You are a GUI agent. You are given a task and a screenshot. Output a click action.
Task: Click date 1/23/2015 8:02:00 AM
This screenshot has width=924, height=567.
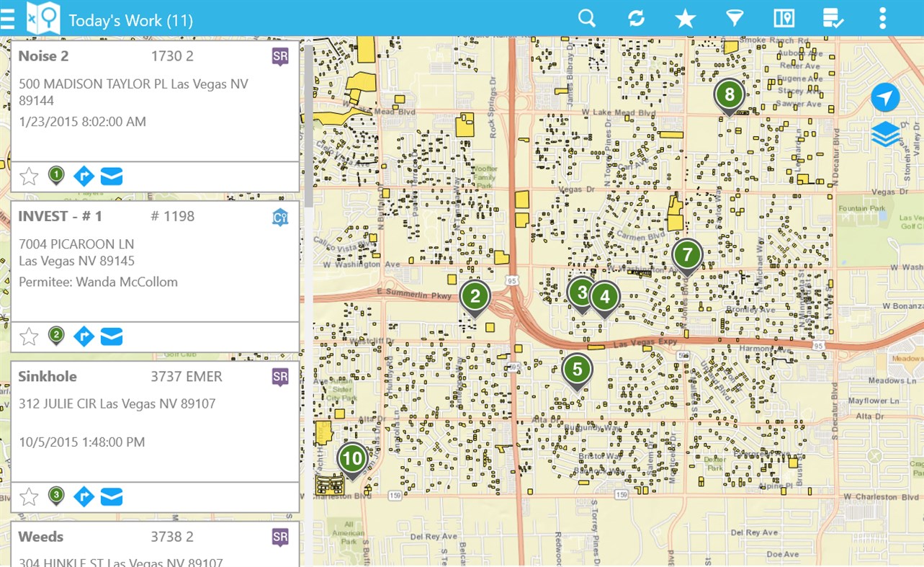82,122
